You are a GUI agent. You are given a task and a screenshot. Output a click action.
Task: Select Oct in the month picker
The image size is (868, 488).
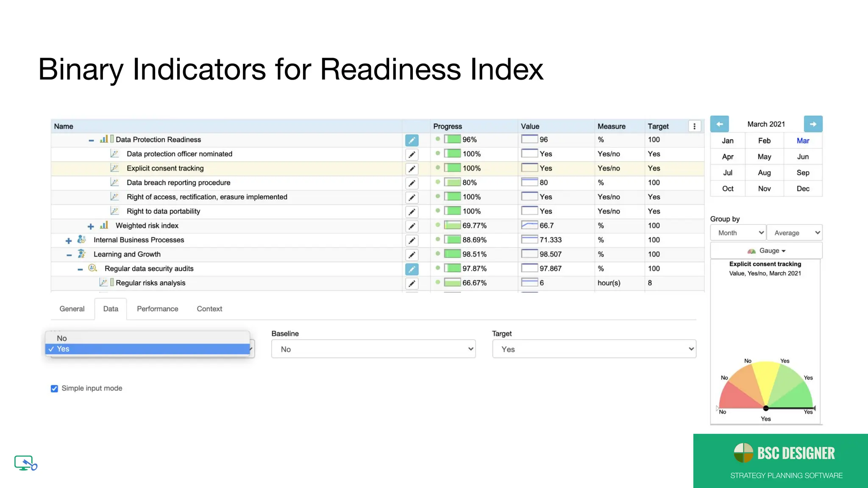[x=728, y=189]
